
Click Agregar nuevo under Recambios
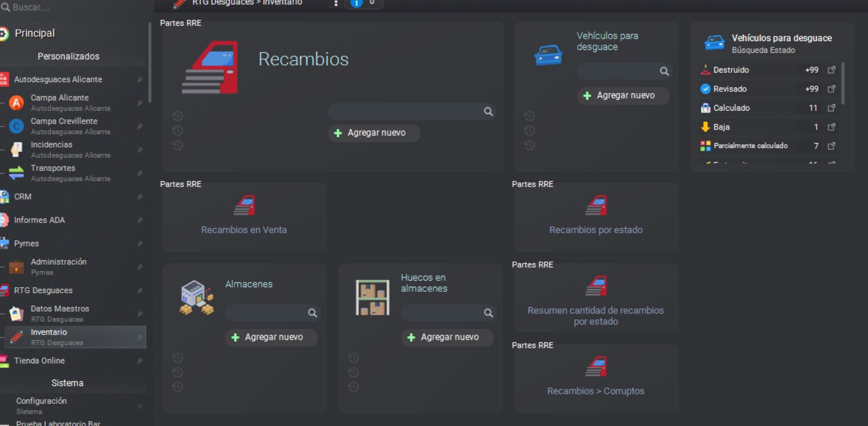(x=374, y=133)
